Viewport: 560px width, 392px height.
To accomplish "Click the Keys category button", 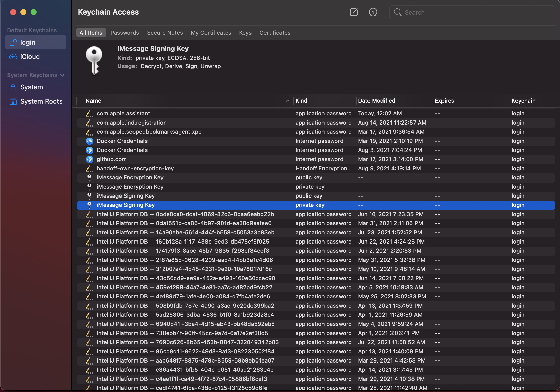I will pos(245,33).
